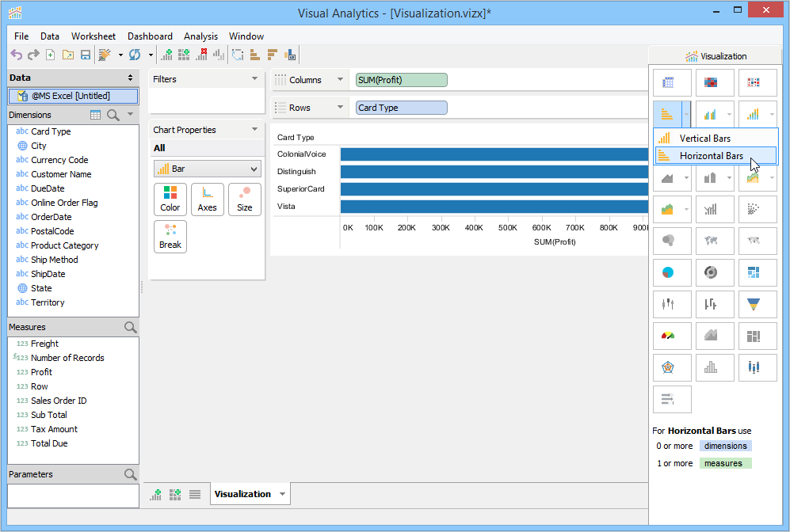The image size is (790, 532).
Task: Pick the gauge chart visualization
Action: tap(668, 336)
